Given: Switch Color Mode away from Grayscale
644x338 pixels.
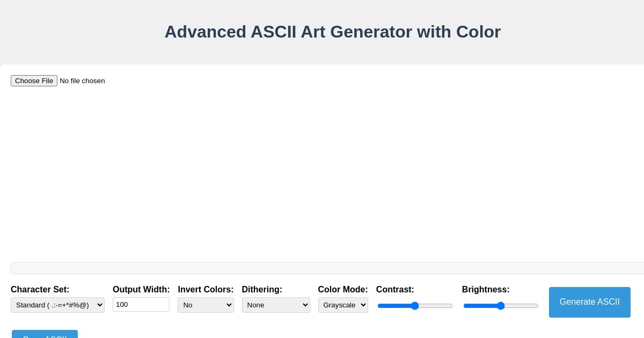Looking at the screenshot, I should (343, 305).
